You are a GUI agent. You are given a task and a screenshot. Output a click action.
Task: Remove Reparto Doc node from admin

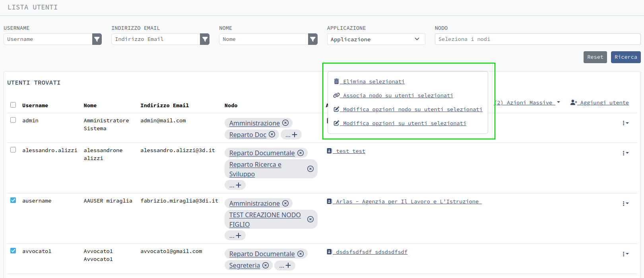[272, 134]
